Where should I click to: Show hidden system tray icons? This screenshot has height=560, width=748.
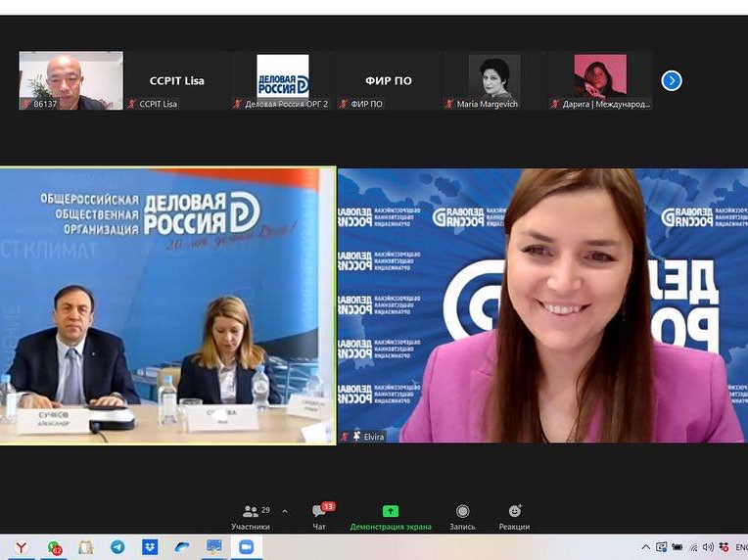pos(645,547)
